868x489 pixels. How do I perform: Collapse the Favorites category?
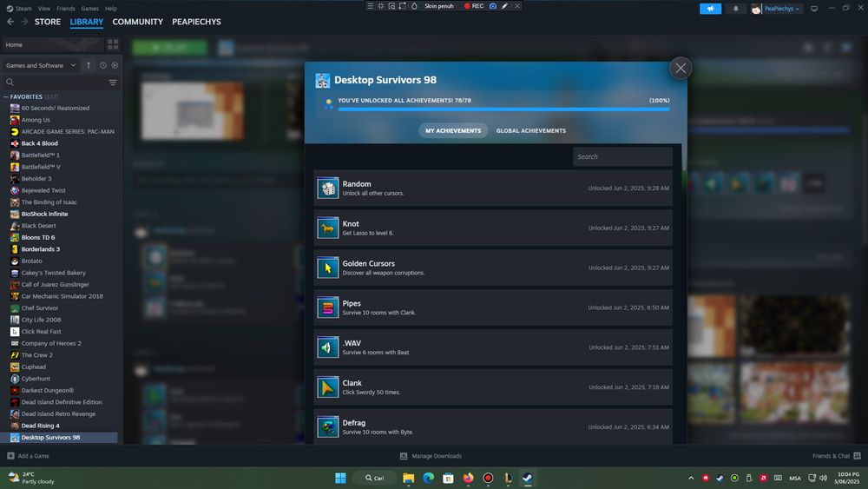point(6,96)
